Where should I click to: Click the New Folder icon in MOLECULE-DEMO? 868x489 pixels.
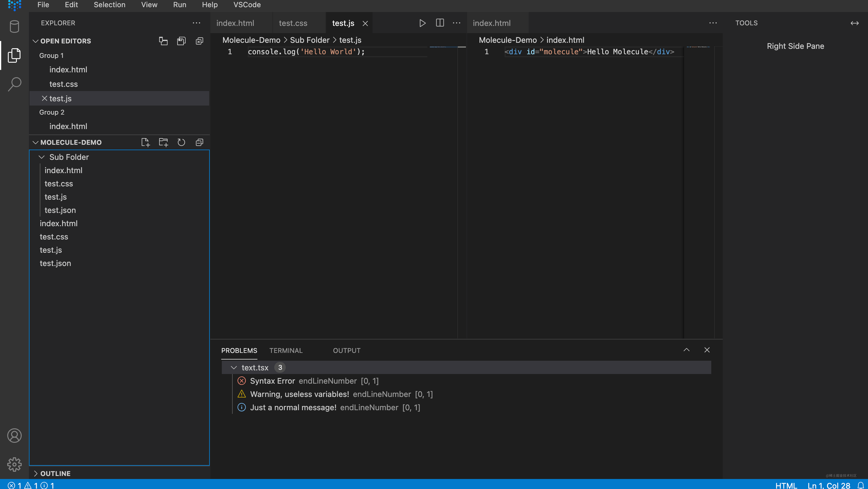click(x=163, y=142)
